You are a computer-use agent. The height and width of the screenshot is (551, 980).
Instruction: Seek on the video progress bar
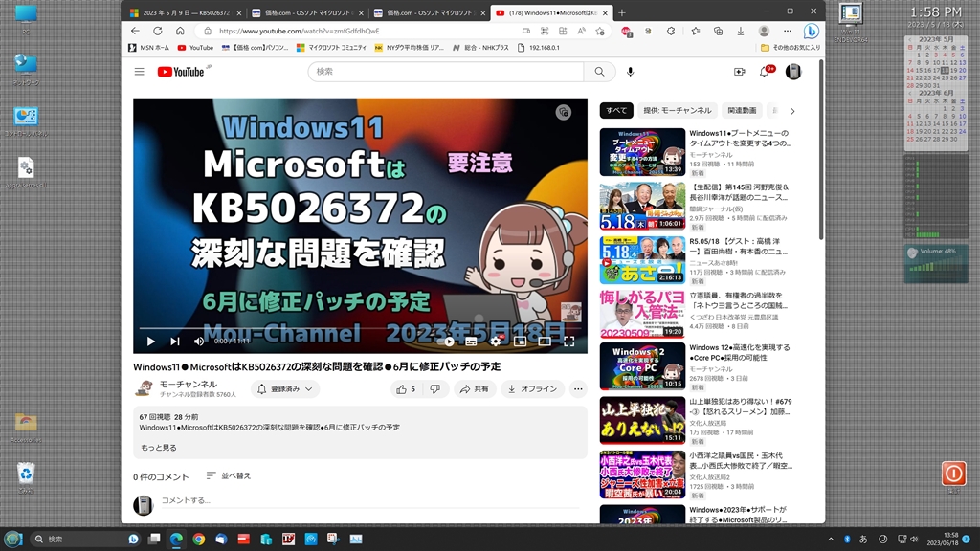pos(360,328)
